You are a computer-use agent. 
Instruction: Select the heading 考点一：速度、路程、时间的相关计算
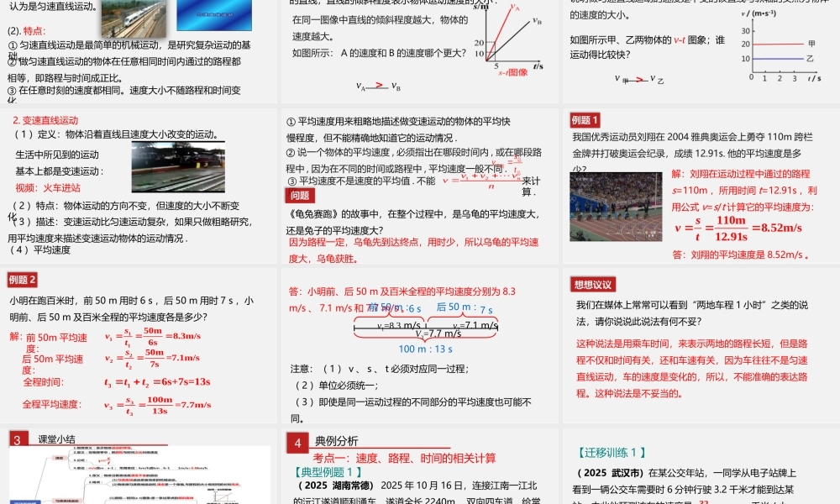(x=405, y=458)
